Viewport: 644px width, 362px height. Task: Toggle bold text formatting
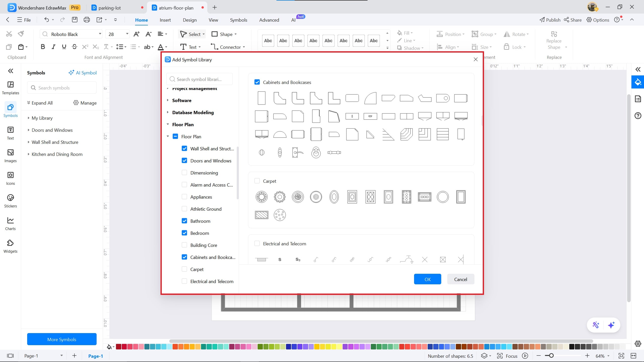point(43,47)
